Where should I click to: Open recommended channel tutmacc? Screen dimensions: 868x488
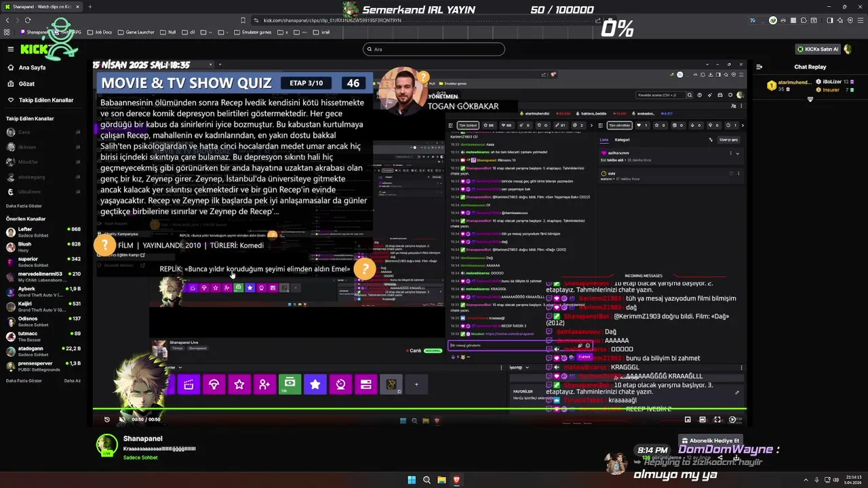[43, 336]
